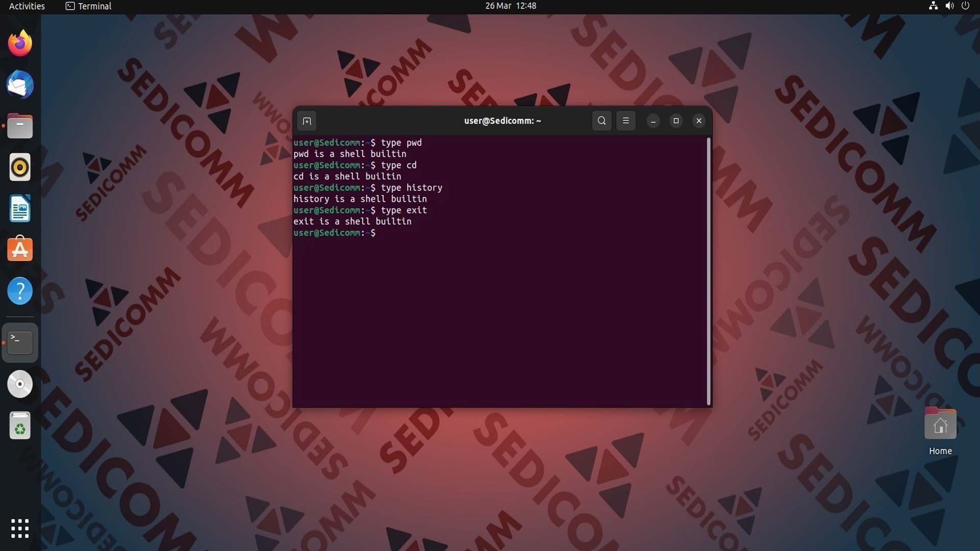Open terminal hamburger menu
980x551 pixels.
pos(626,121)
